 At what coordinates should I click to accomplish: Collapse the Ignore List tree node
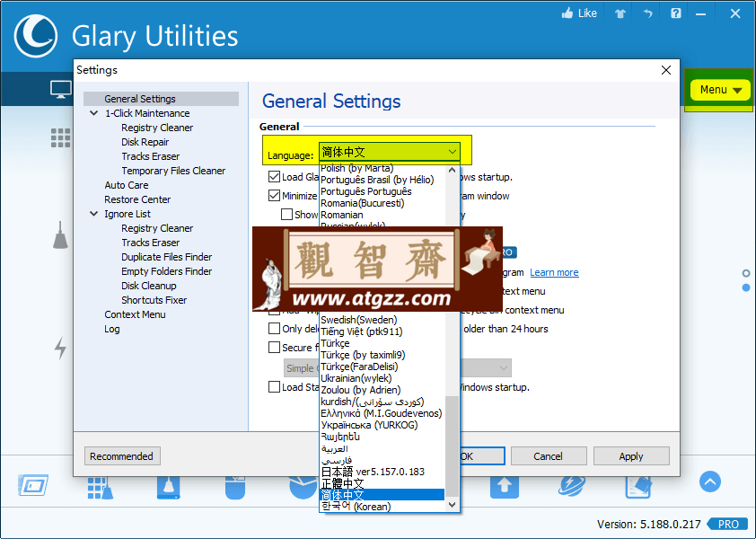[x=94, y=214]
